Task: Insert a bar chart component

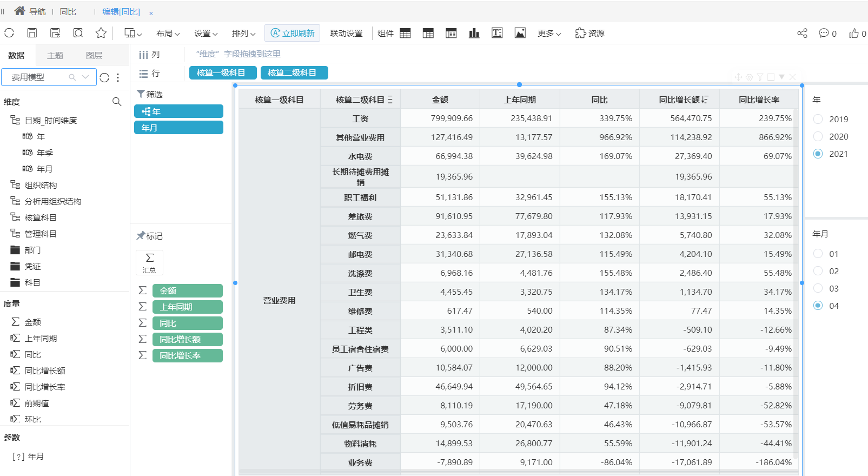Action: (x=474, y=33)
